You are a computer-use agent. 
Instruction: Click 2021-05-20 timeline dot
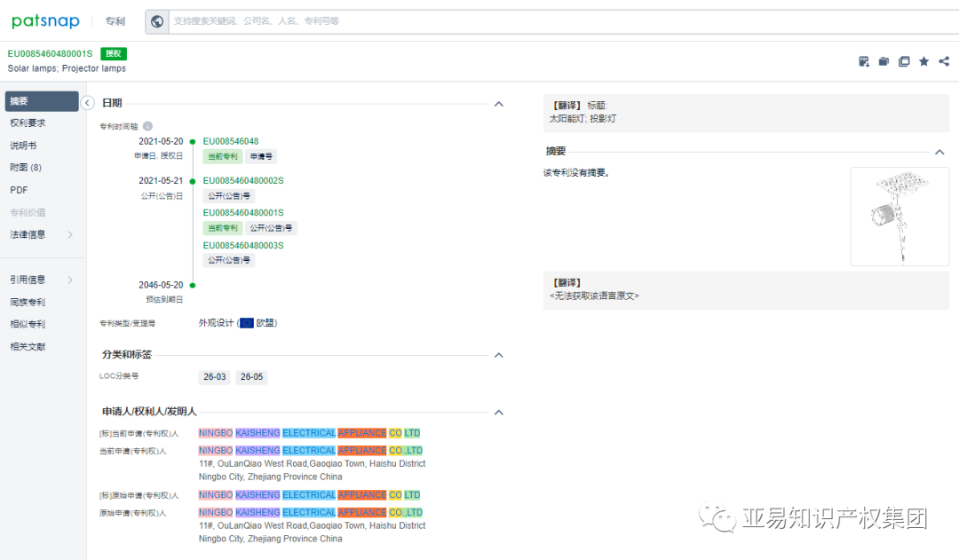(x=193, y=142)
